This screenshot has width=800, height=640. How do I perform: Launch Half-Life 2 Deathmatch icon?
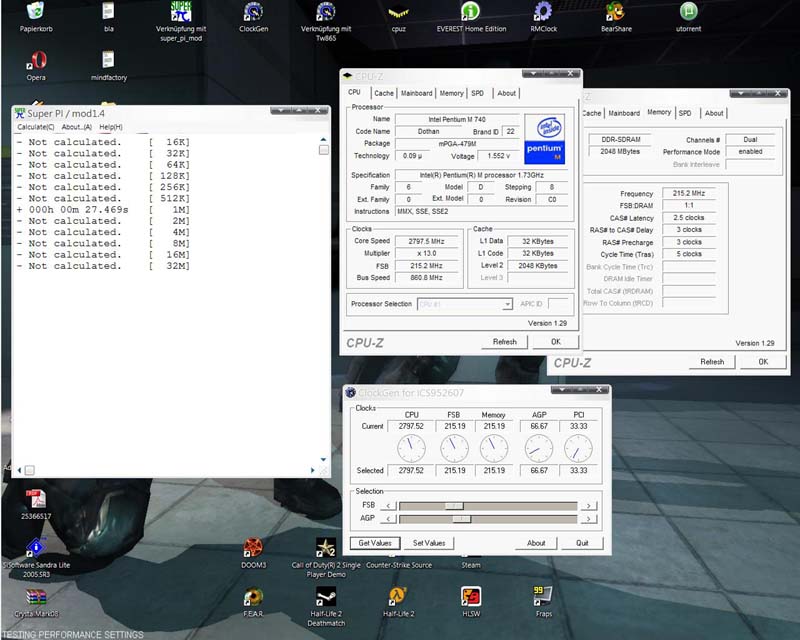point(326,596)
